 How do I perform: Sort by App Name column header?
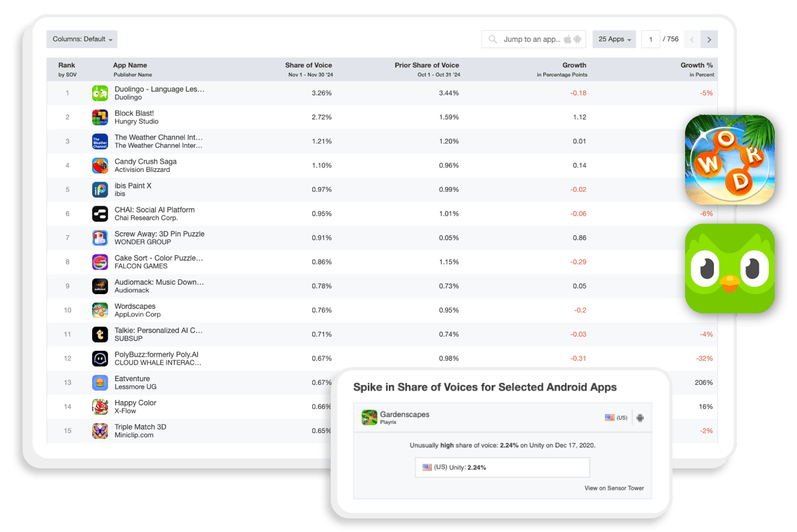[x=130, y=65]
